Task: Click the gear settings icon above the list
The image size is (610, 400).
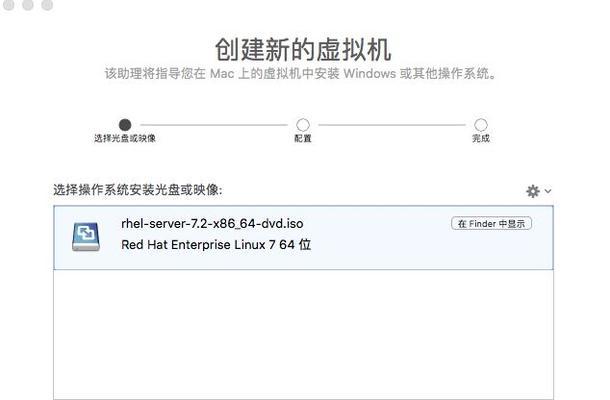Action: [533, 191]
